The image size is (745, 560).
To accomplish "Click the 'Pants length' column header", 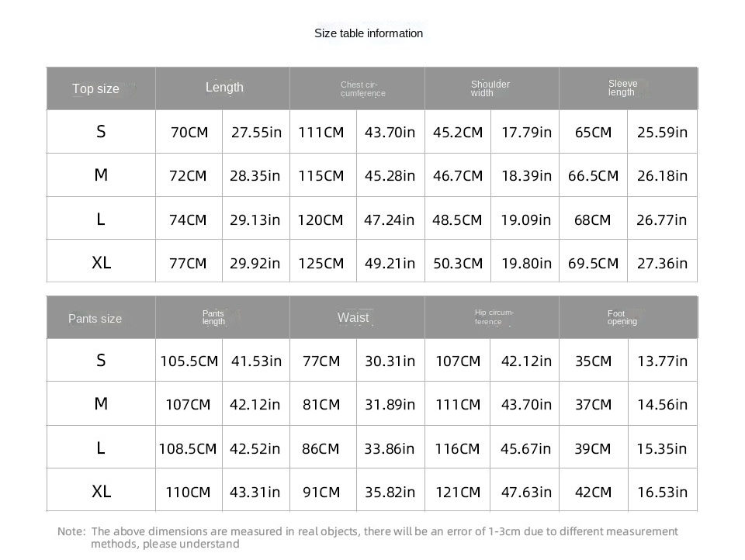I will tap(213, 317).
